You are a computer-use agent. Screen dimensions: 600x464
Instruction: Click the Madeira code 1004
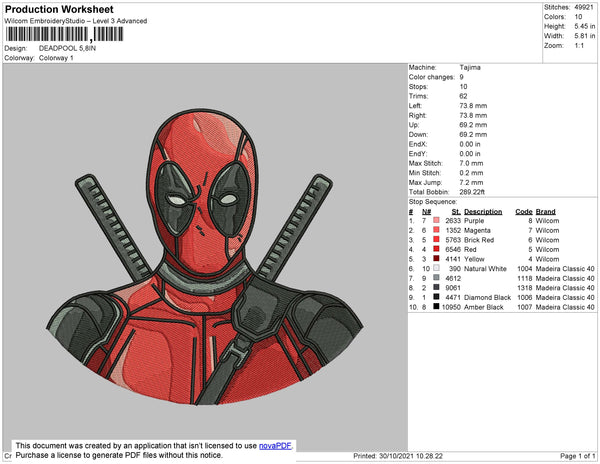pos(525,269)
